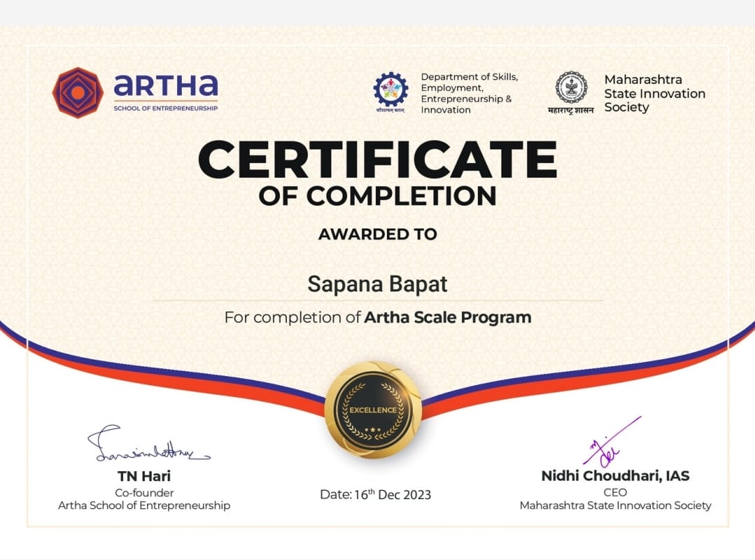
Task: Click the name 'TN Hari'
Action: point(144,476)
